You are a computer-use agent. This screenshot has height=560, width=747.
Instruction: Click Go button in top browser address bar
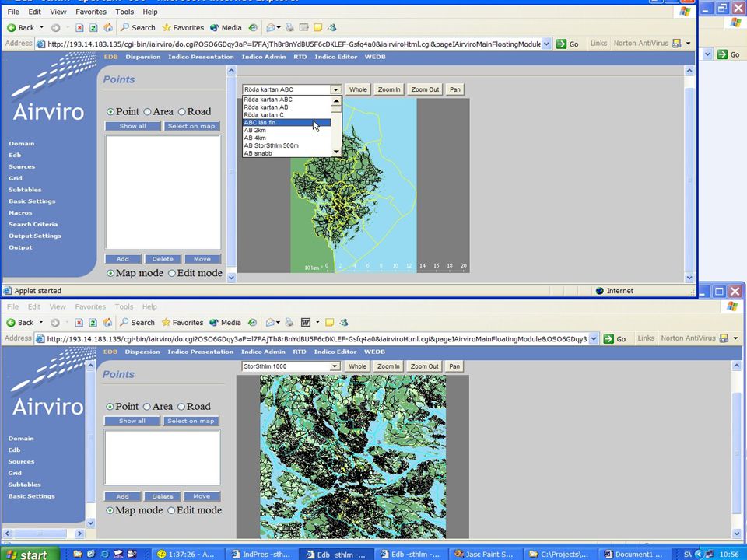click(x=567, y=44)
